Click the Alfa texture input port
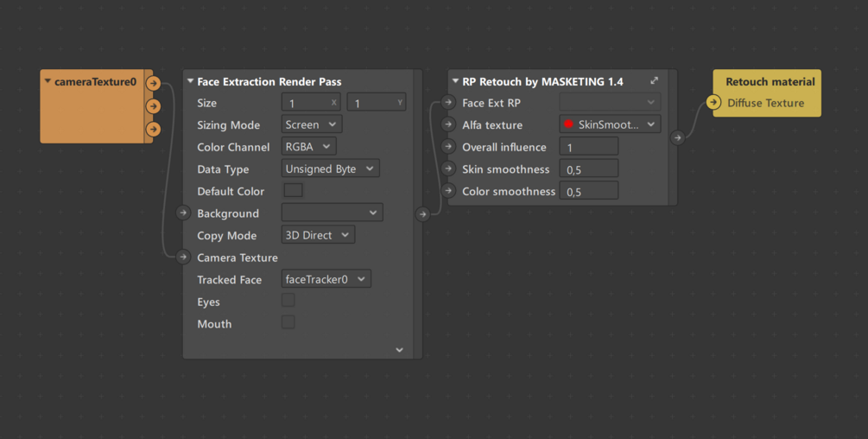Screen dimensions: 868x439 point(447,124)
